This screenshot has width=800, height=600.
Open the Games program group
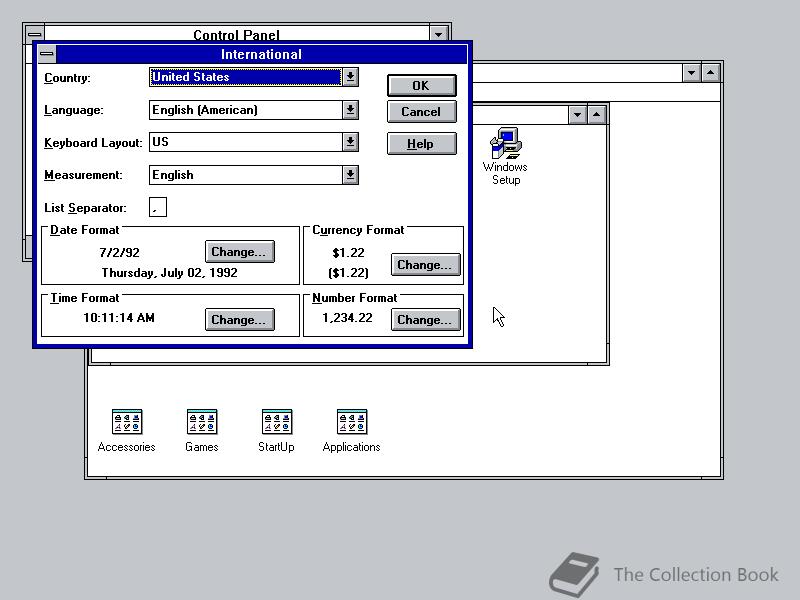click(201, 421)
